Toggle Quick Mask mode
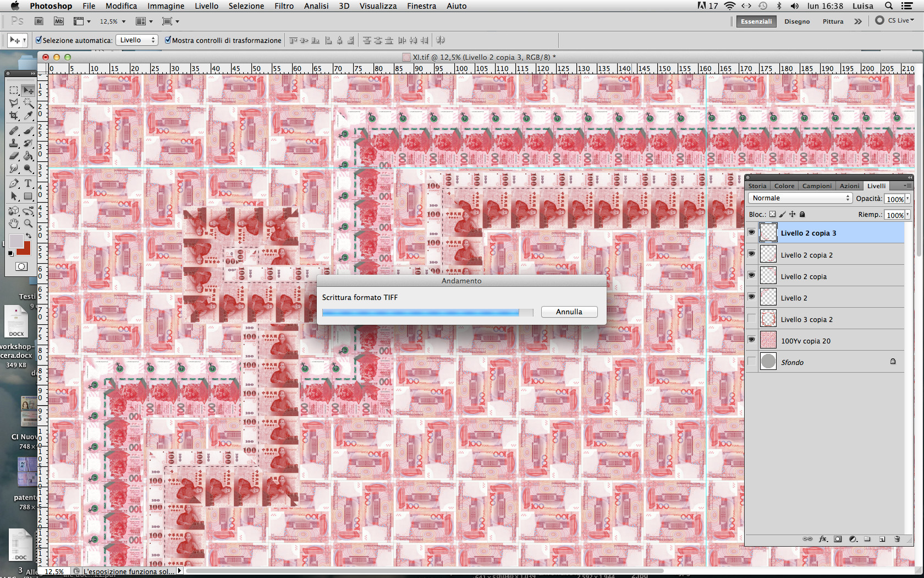Screen dimensions: 924x578 click(x=21, y=266)
